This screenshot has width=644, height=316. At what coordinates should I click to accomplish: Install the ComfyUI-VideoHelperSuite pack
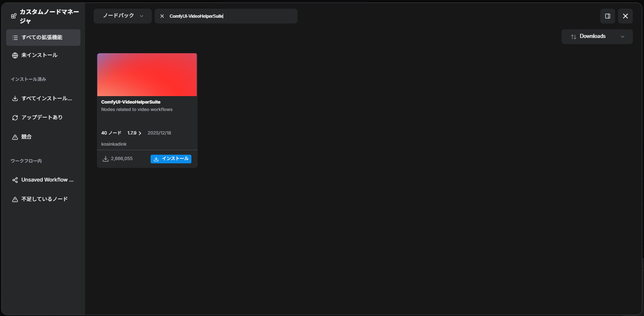171,159
